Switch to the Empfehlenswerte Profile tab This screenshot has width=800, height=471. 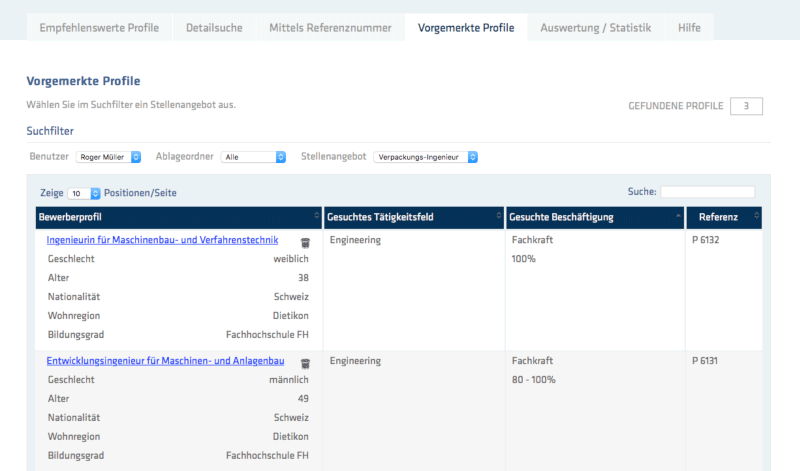pos(99,28)
